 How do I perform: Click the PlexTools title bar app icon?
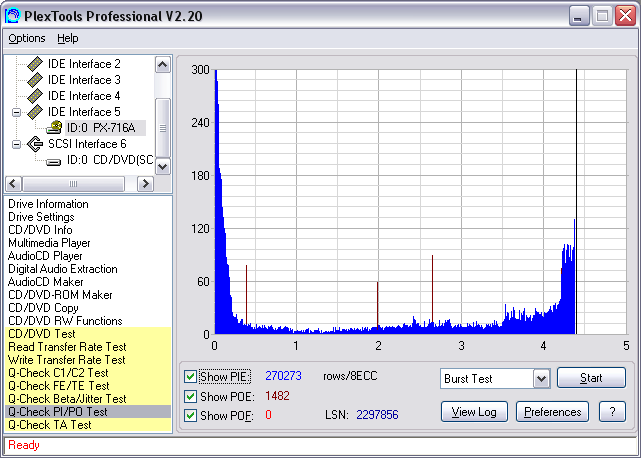13,16
